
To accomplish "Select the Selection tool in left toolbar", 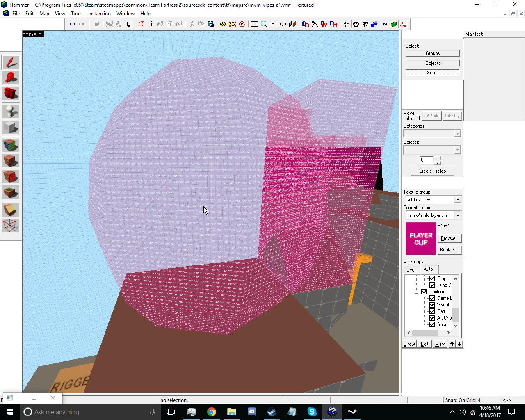I will pos(11,63).
